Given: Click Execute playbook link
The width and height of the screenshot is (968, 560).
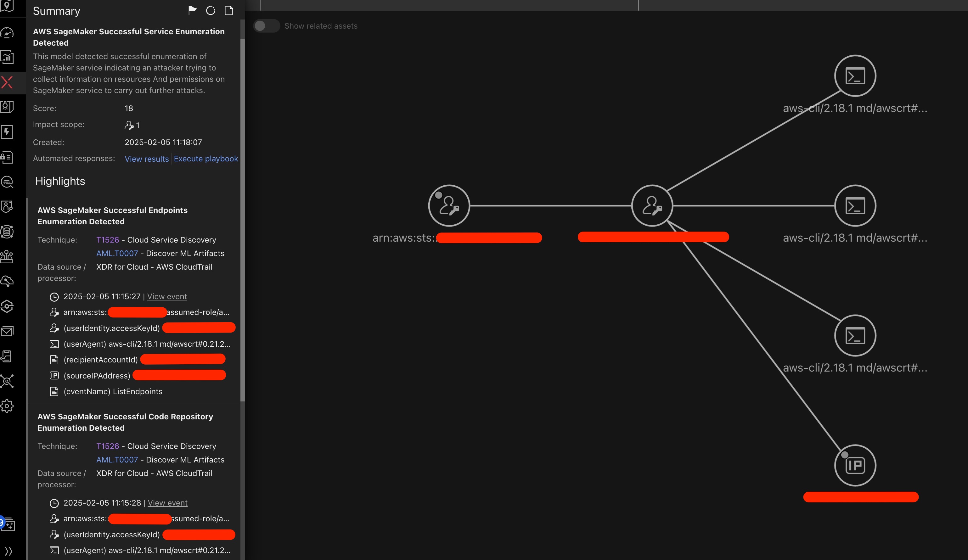Looking at the screenshot, I should 205,159.
